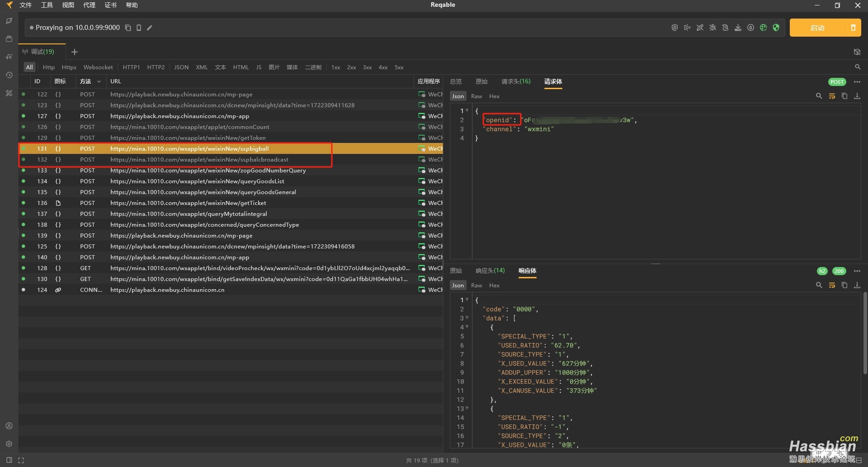Toggle the 图片 filter

(x=274, y=67)
